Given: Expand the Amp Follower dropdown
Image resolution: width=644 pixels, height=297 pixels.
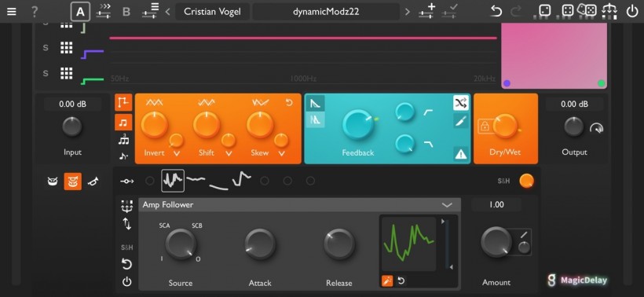Looking at the screenshot, I should (x=446, y=205).
